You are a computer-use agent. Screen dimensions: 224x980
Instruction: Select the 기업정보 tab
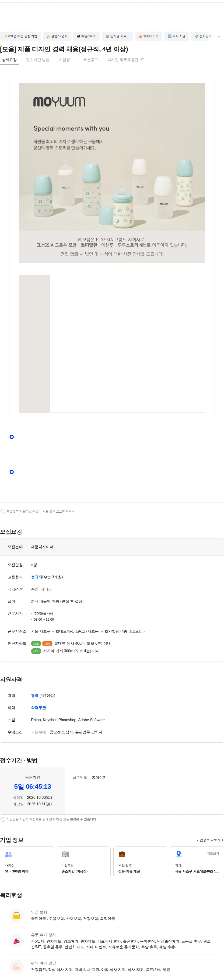coord(66,60)
